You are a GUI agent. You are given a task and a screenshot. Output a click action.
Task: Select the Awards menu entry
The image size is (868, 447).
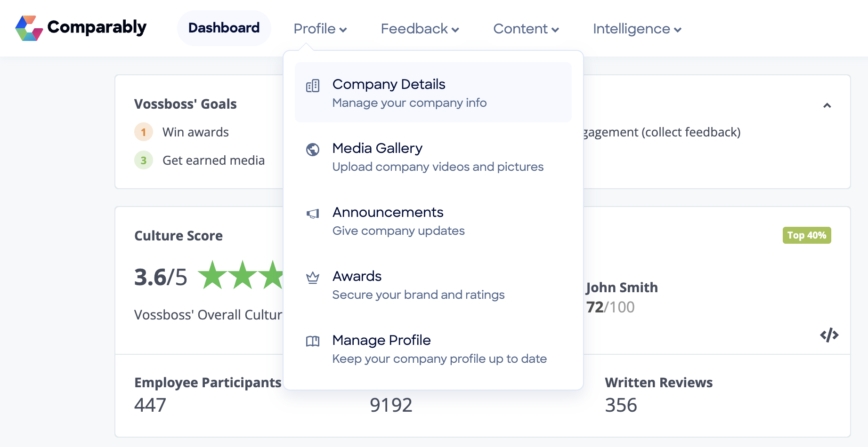357,277
